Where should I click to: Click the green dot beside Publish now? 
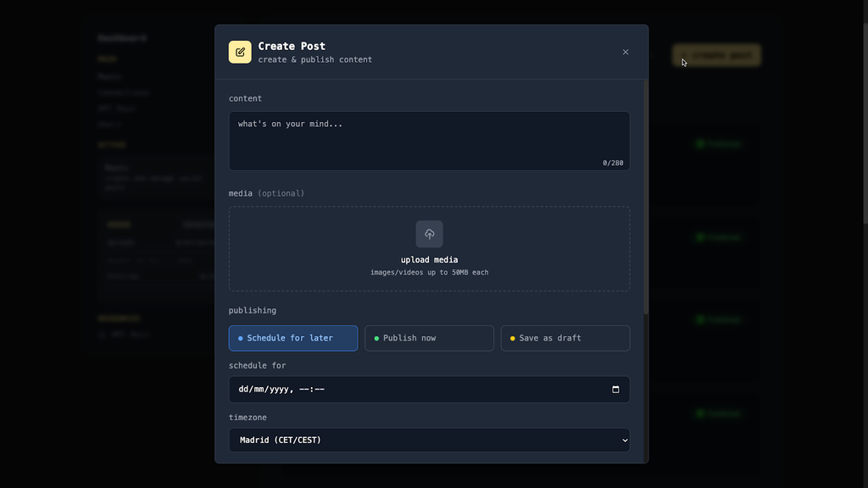click(x=376, y=338)
